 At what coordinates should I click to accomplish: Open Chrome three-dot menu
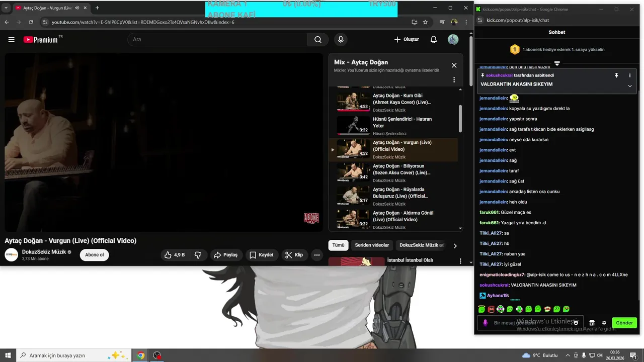click(x=465, y=22)
